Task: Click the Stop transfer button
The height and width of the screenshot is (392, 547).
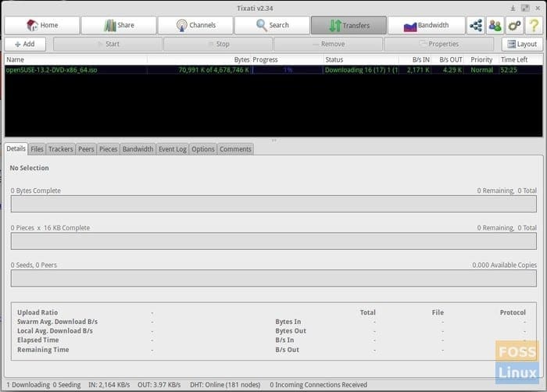Action: pos(218,44)
